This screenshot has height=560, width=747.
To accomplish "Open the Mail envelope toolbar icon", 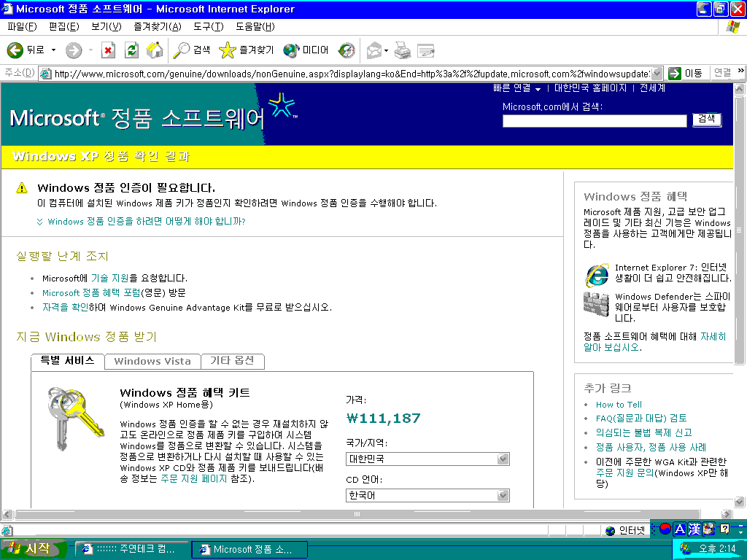I will pyautogui.click(x=374, y=50).
